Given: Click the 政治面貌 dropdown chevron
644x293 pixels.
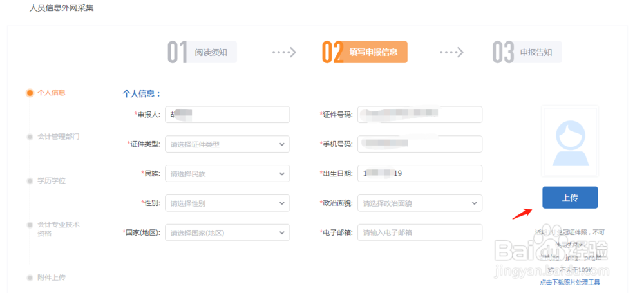Looking at the screenshot, I should [475, 203].
